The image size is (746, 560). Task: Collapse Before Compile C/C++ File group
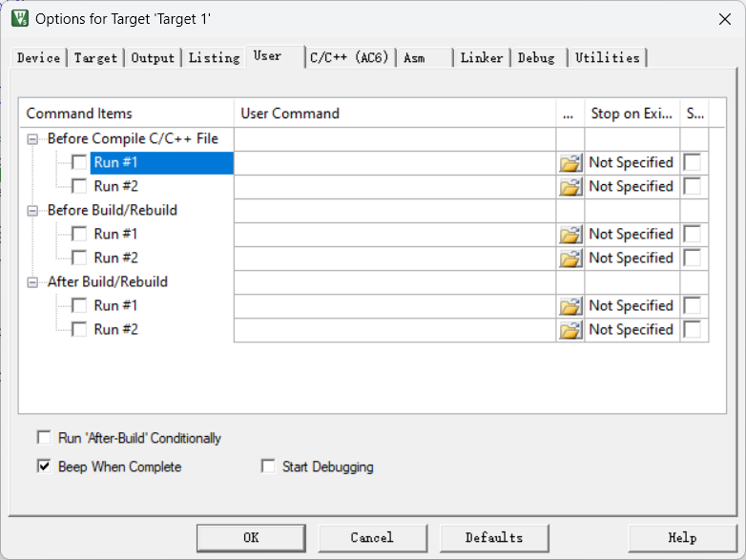[x=33, y=139]
